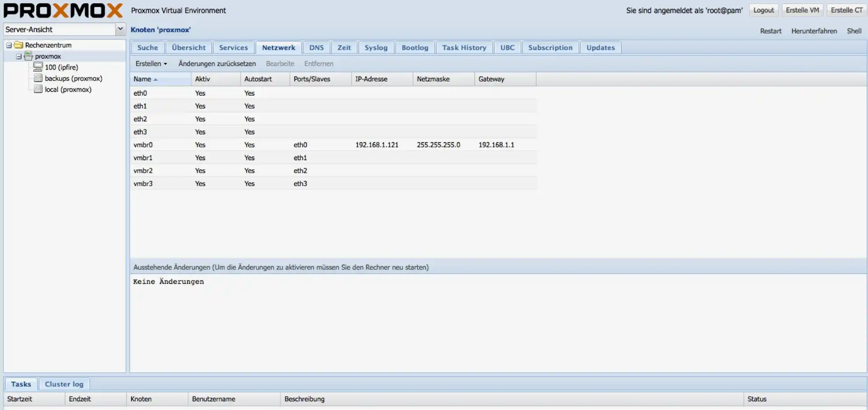Click the backups (proxmox) storage icon
This screenshot has width=868, height=410.
pos(38,78)
